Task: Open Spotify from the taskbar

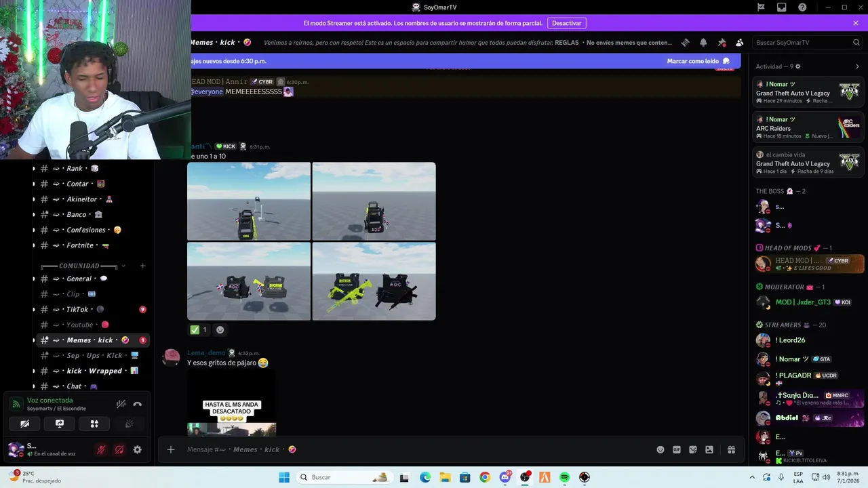Action: pyautogui.click(x=564, y=477)
